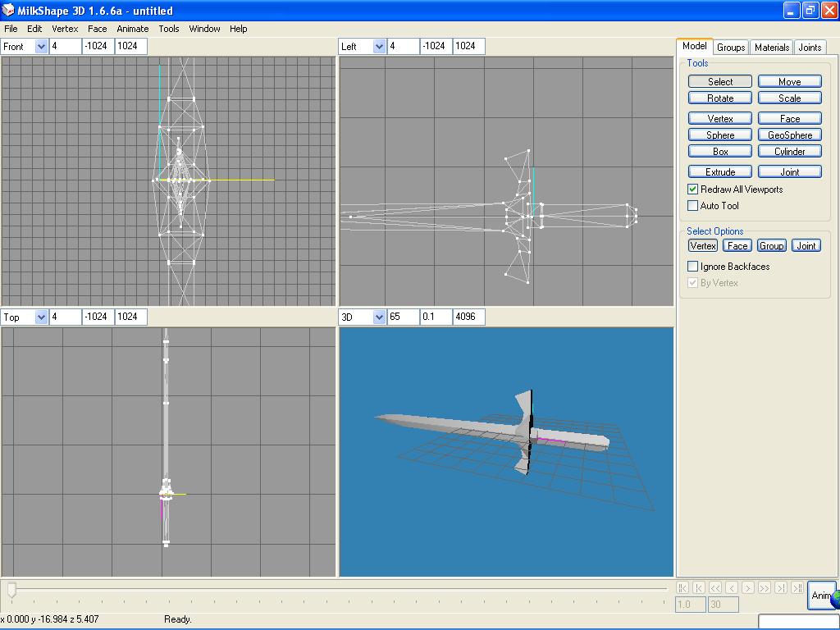Viewport: 840px width, 630px height.
Task: Activate the Extrude tool
Action: (x=720, y=172)
